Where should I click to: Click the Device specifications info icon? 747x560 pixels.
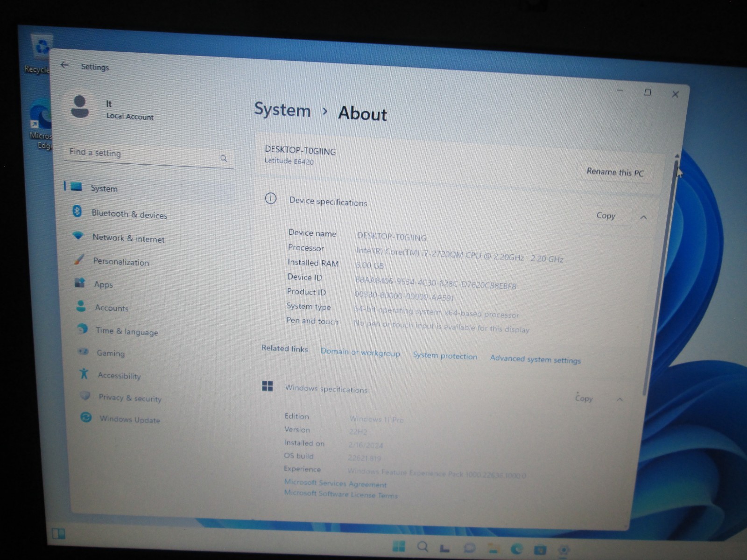270,199
